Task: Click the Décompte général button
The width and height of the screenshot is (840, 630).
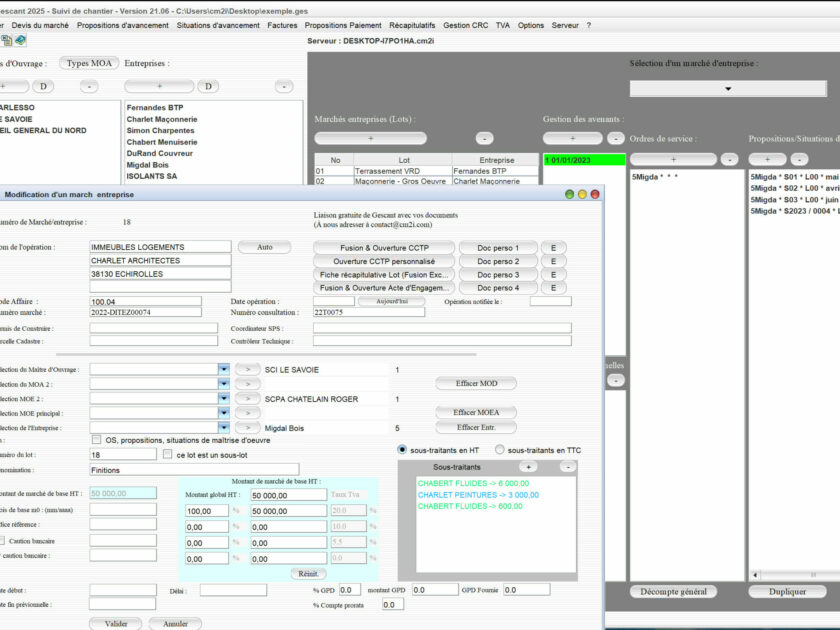Action: coord(673,591)
